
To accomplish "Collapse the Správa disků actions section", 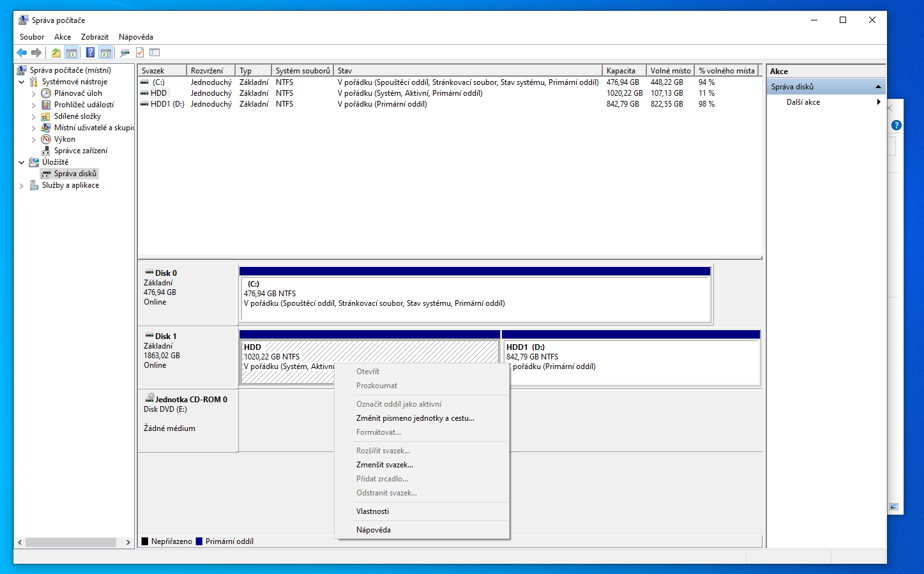I will click(878, 87).
